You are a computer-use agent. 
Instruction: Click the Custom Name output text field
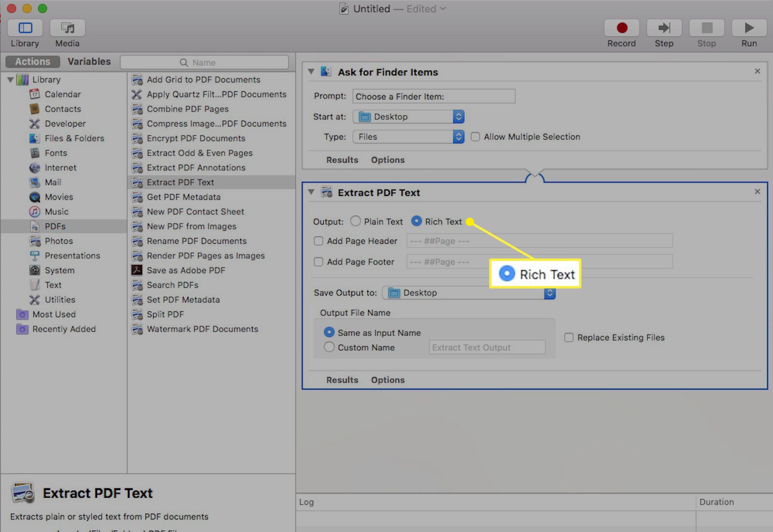pos(487,348)
